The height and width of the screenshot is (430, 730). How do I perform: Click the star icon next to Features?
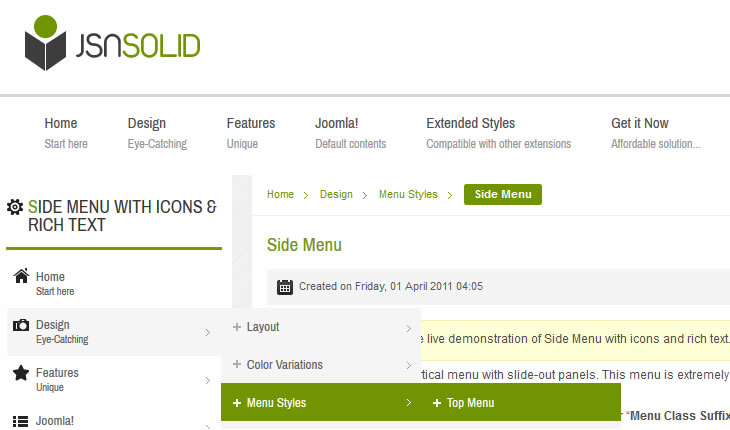coord(20,373)
